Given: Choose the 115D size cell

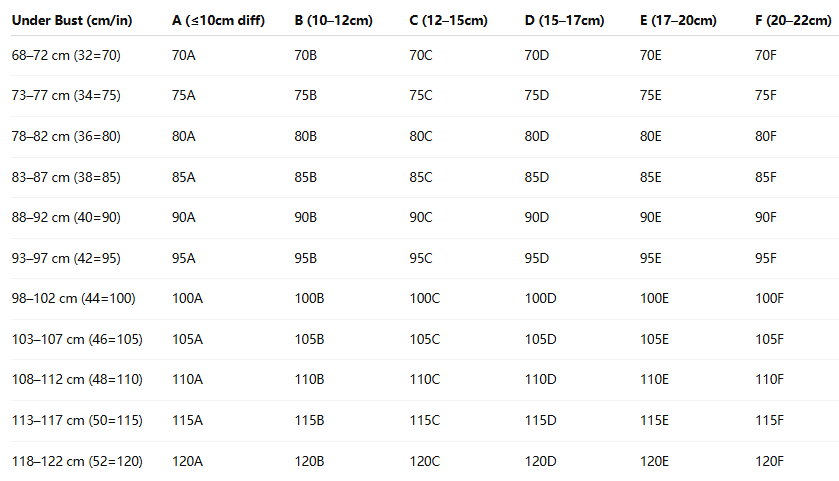Looking at the screenshot, I should coord(541,420).
